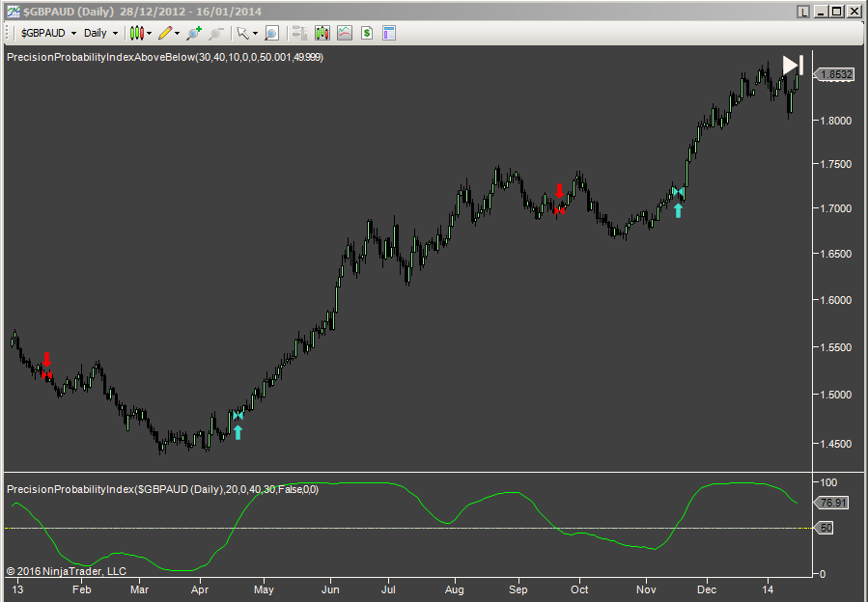Select the PrecisionProbabilityIndex lower panel label

163,489
